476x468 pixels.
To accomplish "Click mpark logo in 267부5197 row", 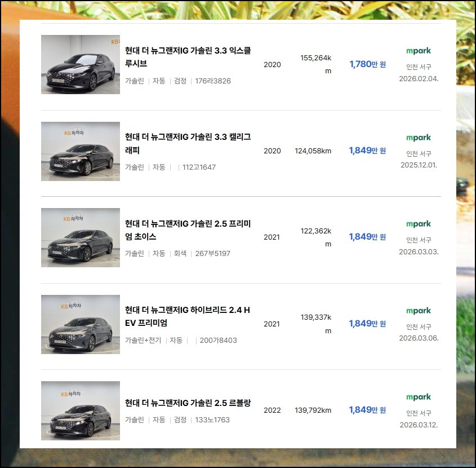I will tap(419, 224).
